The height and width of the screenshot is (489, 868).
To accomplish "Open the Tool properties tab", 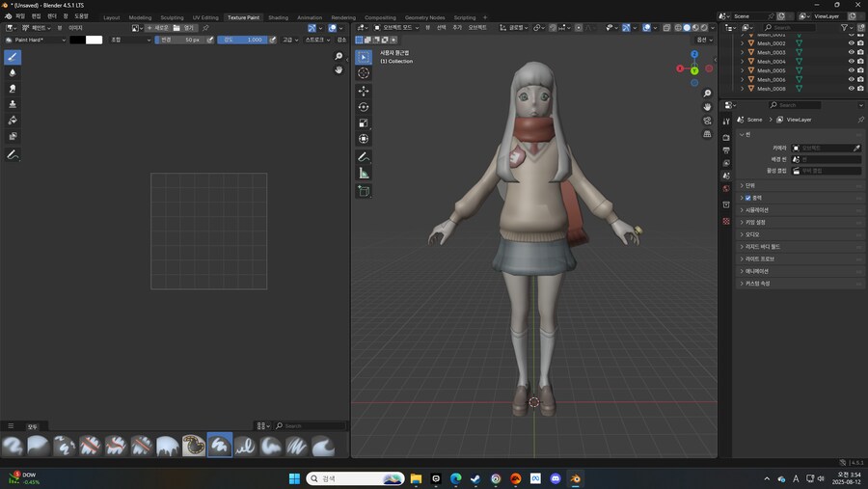I will point(726,122).
